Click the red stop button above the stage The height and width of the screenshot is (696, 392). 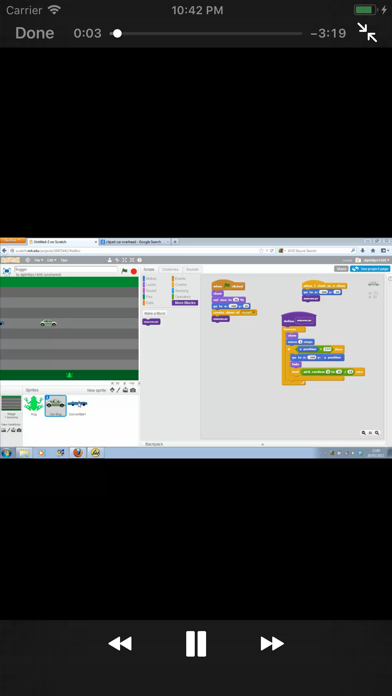coord(134,271)
